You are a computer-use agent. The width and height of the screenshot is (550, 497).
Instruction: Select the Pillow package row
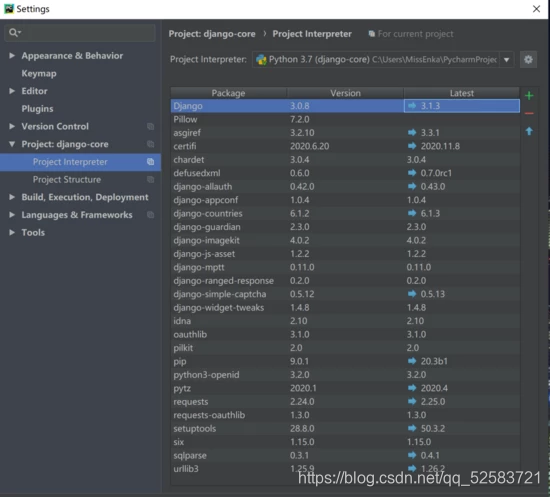click(x=345, y=119)
